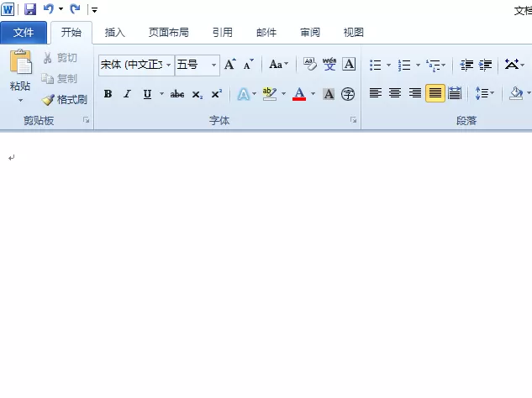Toggle underline formatting

(x=147, y=94)
